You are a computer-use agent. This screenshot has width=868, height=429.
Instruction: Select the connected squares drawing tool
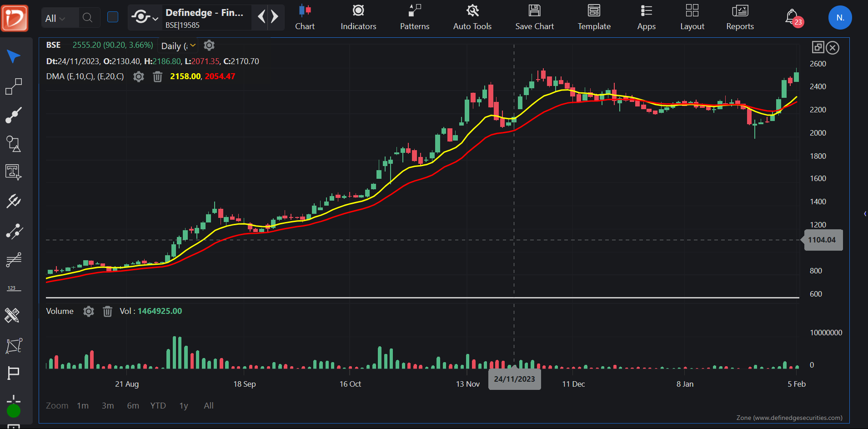tap(14, 86)
